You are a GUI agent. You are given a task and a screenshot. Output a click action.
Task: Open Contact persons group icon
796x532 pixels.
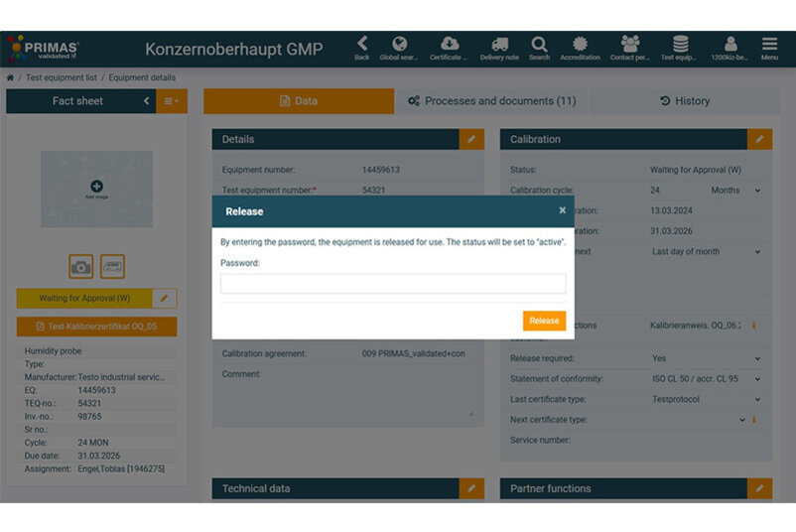click(630, 44)
